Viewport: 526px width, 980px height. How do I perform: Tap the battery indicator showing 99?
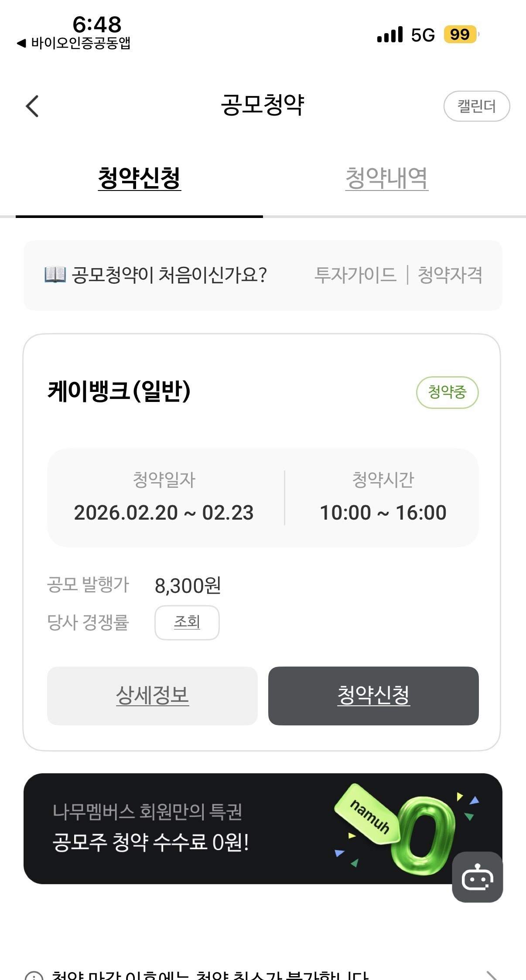click(461, 34)
